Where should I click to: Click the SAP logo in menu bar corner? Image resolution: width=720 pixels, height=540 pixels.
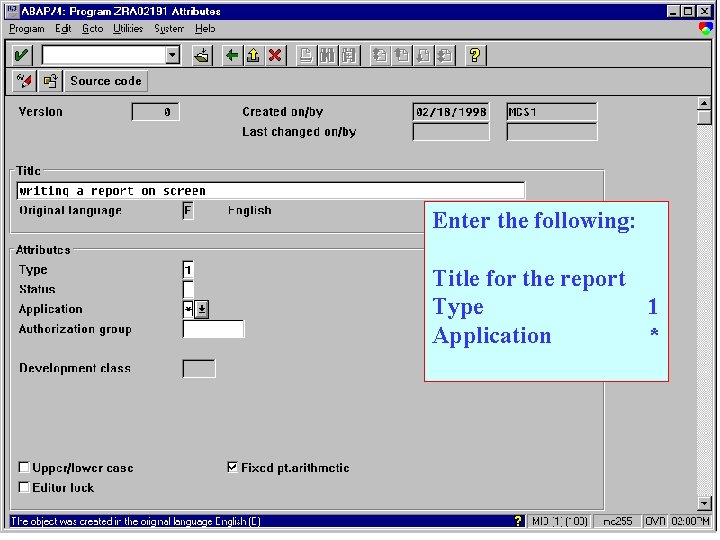[705, 28]
